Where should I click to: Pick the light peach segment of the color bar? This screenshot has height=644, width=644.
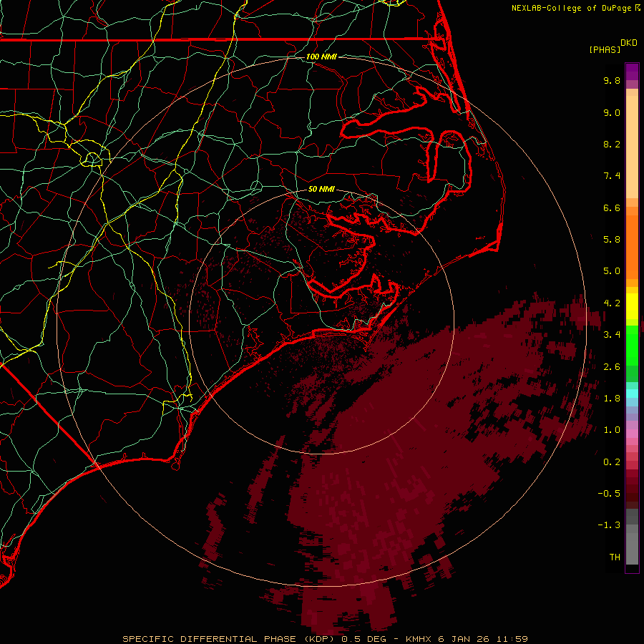click(632, 147)
